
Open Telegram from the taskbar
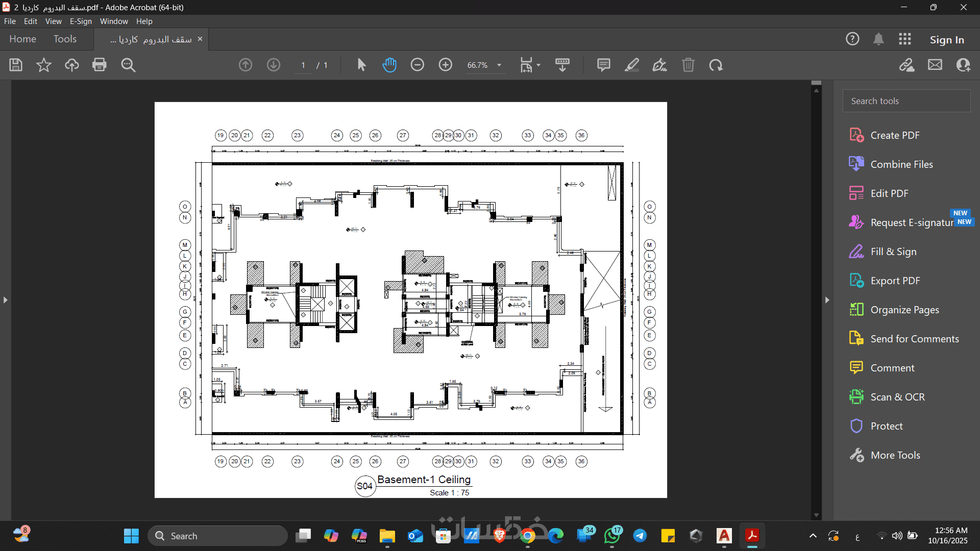pyautogui.click(x=640, y=536)
